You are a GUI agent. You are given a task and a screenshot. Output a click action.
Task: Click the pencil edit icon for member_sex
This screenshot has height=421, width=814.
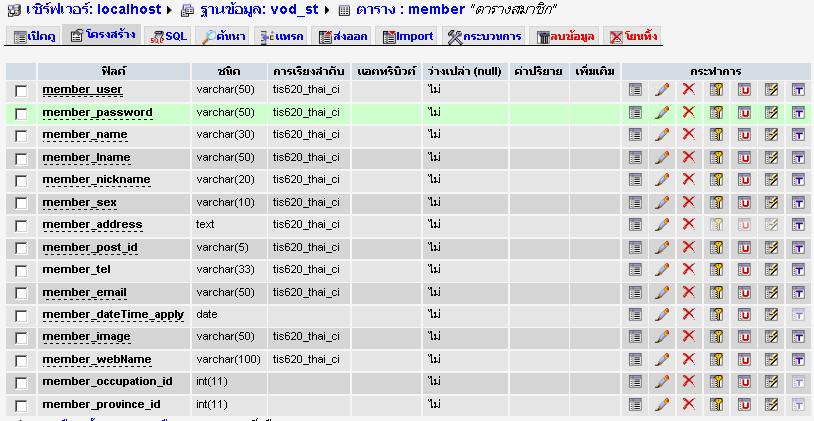click(662, 202)
